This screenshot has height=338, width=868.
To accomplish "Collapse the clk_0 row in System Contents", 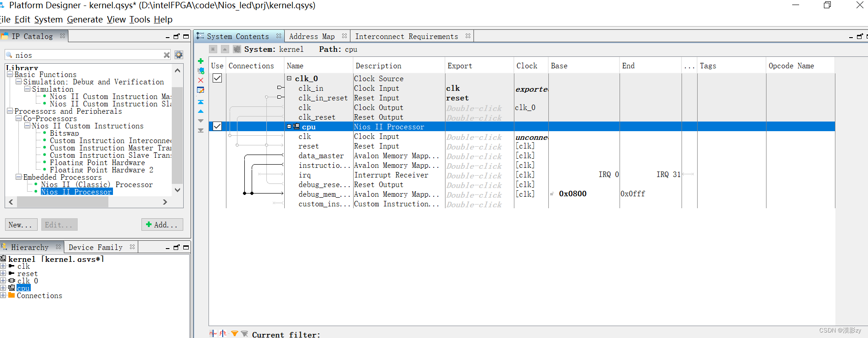I will tap(289, 78).
